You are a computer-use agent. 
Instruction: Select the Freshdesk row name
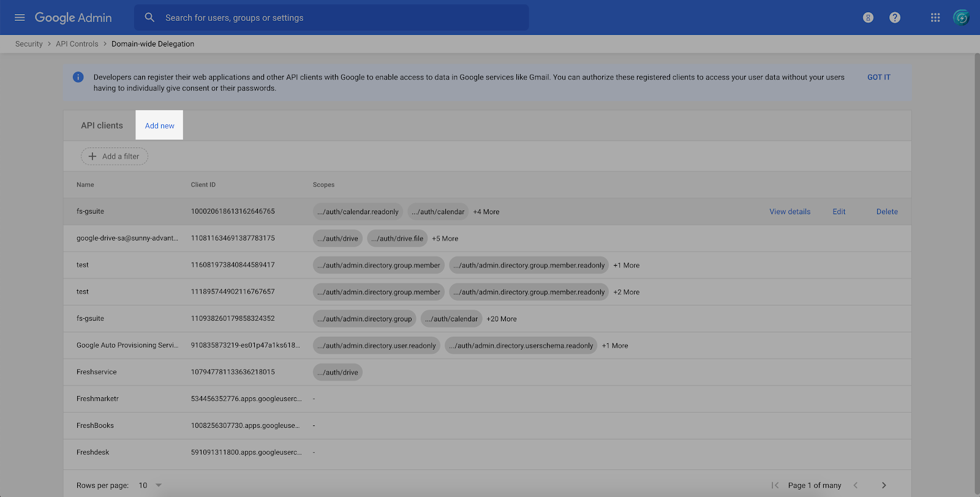[92, 452]
